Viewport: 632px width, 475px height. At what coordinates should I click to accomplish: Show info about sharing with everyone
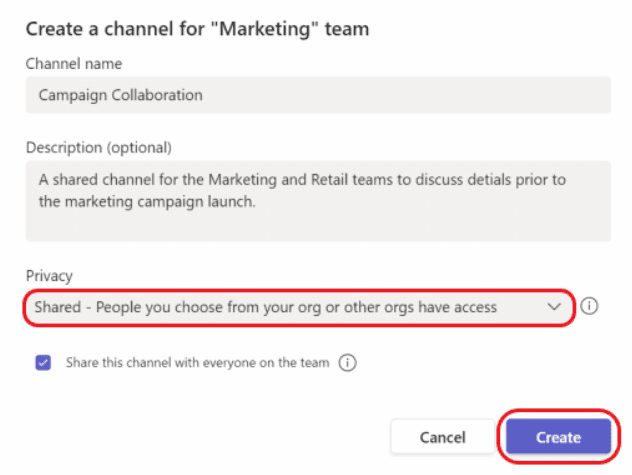pos(347,362)
